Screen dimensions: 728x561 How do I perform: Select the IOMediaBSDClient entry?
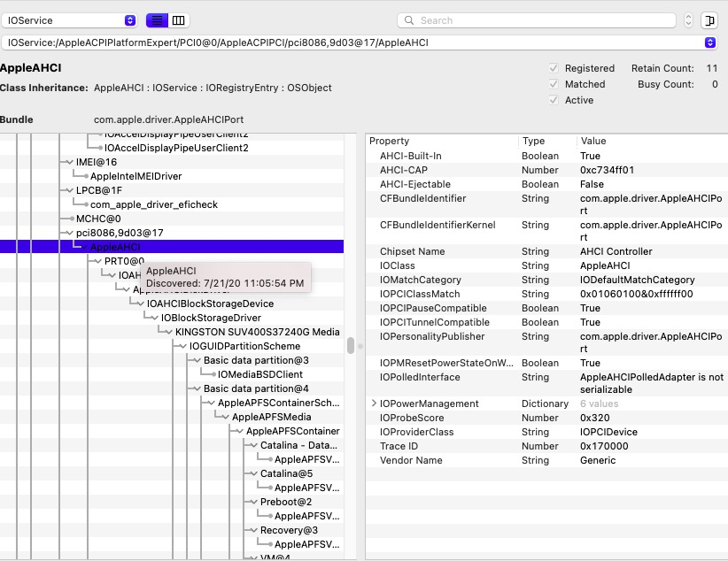click(x=260, y=374)
